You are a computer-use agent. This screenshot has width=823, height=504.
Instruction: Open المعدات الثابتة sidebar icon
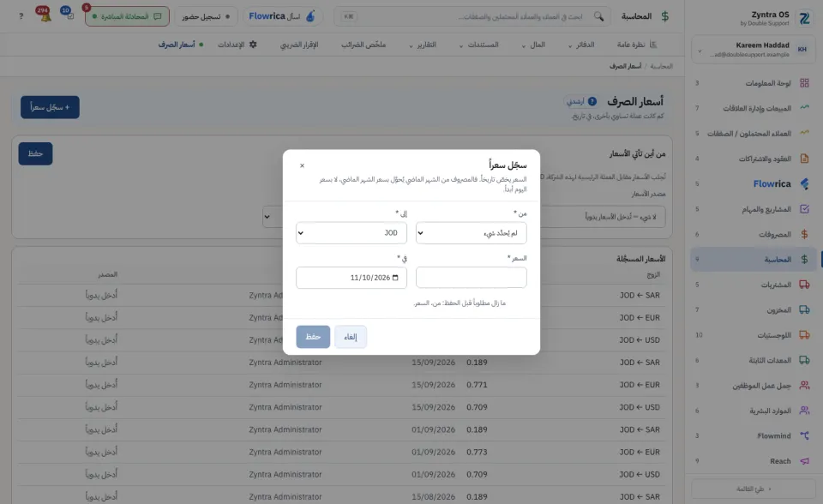tap(804, 360)
